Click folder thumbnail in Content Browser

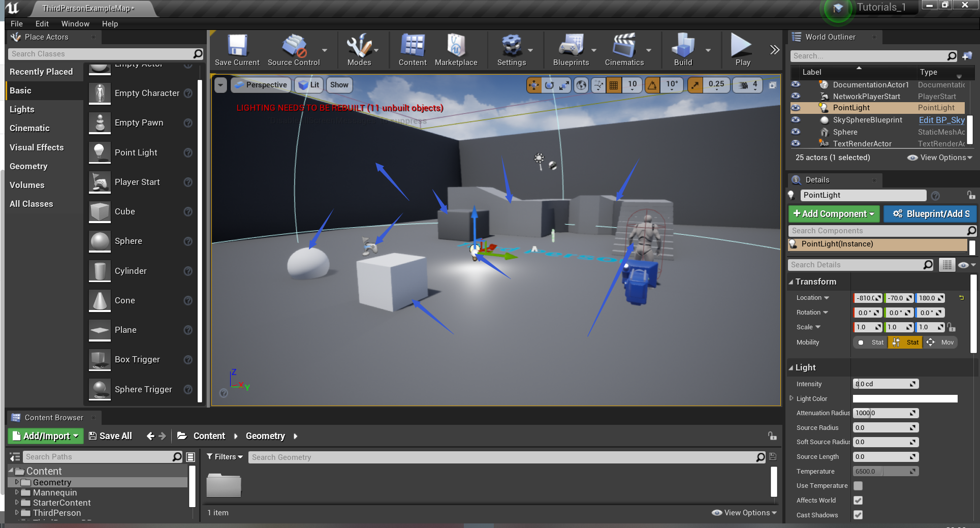tap(224, 485)
